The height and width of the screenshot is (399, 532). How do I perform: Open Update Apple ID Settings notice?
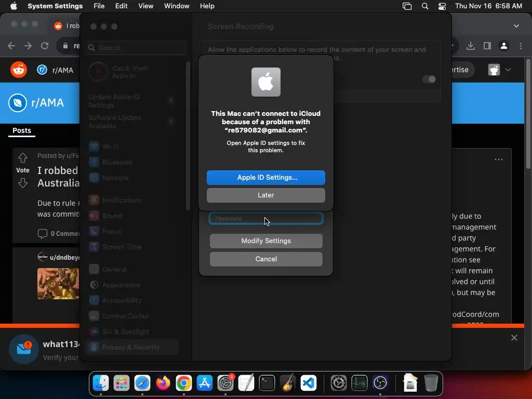(131, 101)
